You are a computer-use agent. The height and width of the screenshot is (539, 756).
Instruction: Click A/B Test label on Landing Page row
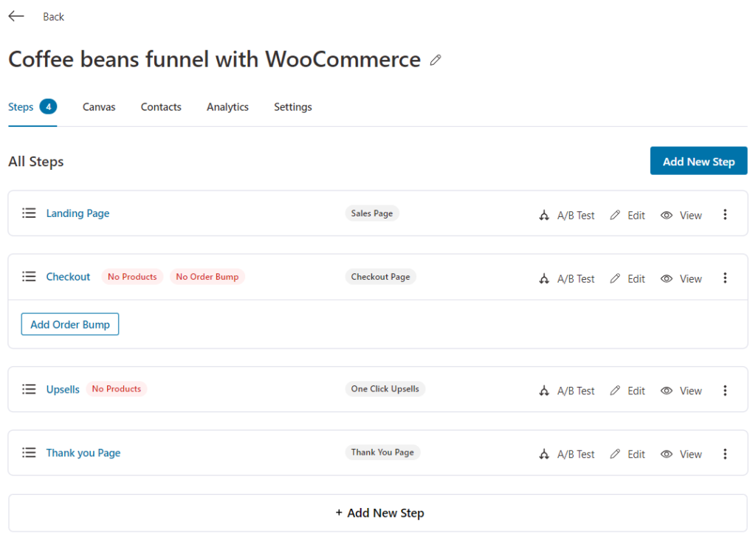pyautogui.click(x=576, y=216)
